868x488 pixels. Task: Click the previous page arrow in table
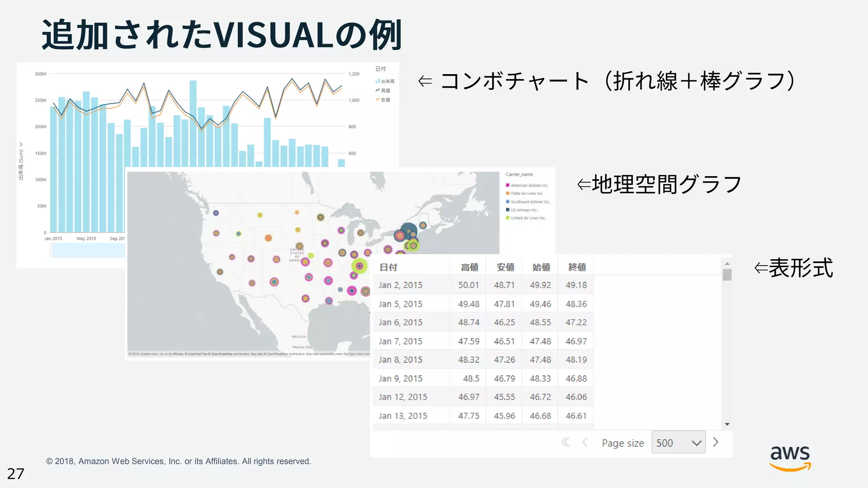(x=585, y=442)
